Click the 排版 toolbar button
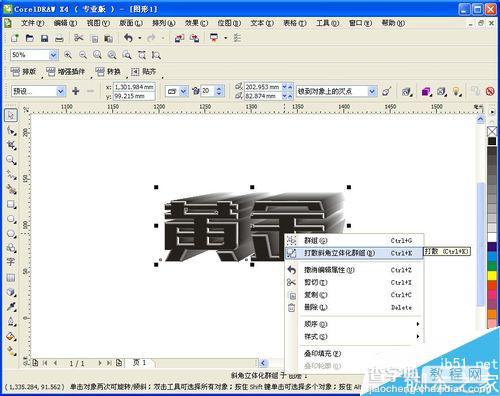 [x=23, y=71]
